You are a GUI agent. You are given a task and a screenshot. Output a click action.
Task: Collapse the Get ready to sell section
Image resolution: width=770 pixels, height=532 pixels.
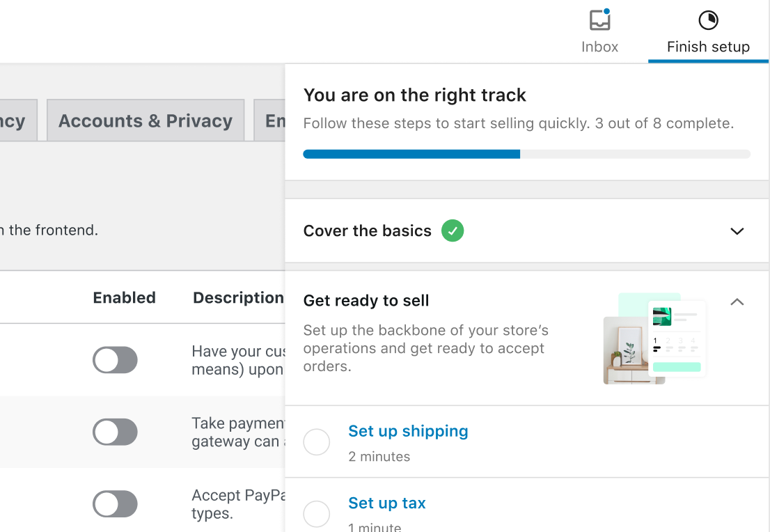[x=737, y=302]
